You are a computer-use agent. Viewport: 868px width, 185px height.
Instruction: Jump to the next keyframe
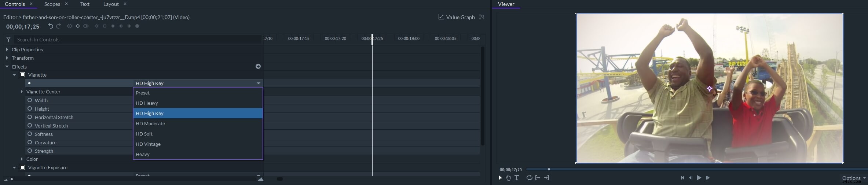click(x=86, y=26)
